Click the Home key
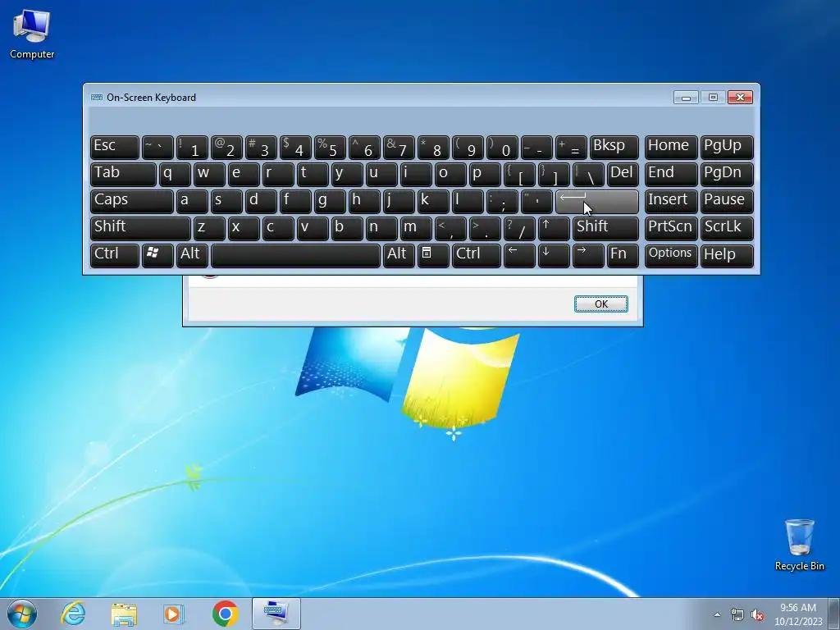This screenshot has height=630, width=840. [x=671, y=148]
